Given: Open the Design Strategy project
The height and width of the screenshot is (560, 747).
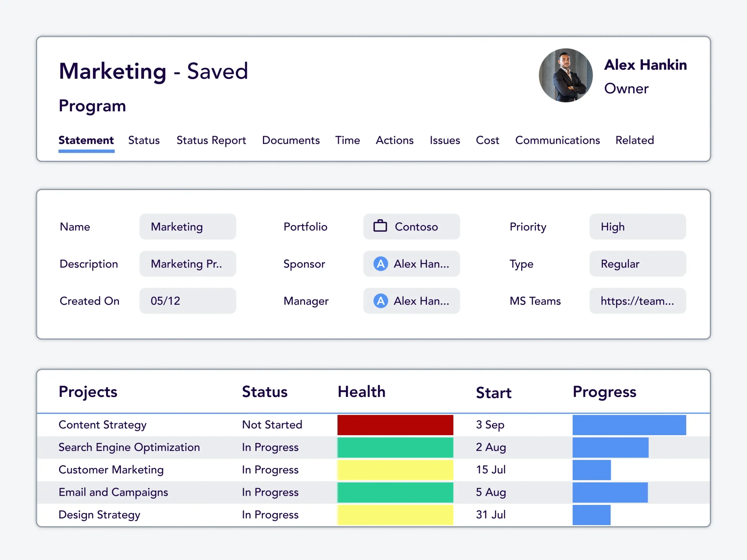Looking at the screenshot, I should click(99, 515).
